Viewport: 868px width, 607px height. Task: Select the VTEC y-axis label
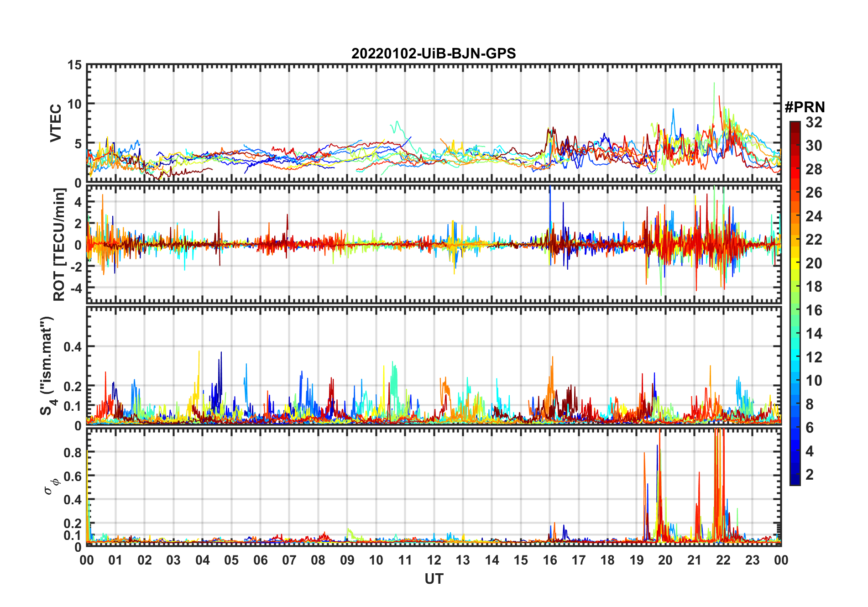coord(56,123)
